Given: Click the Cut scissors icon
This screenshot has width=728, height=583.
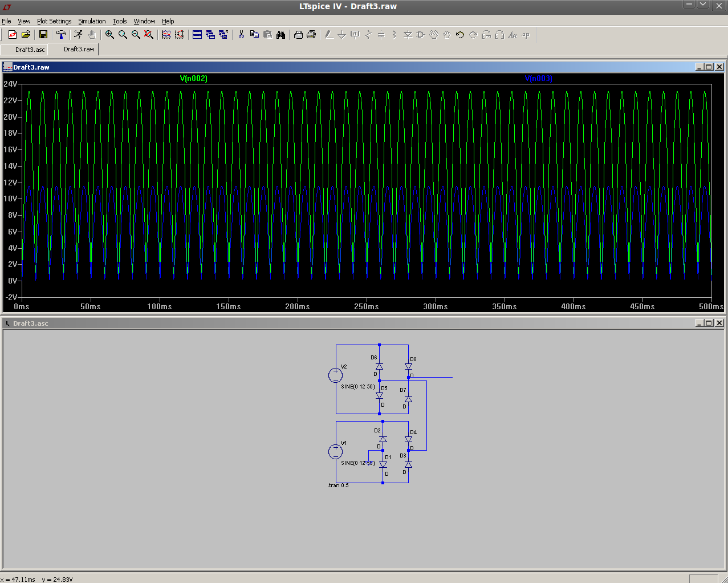Looking at the screenshot, I should [x=241, y=35].
